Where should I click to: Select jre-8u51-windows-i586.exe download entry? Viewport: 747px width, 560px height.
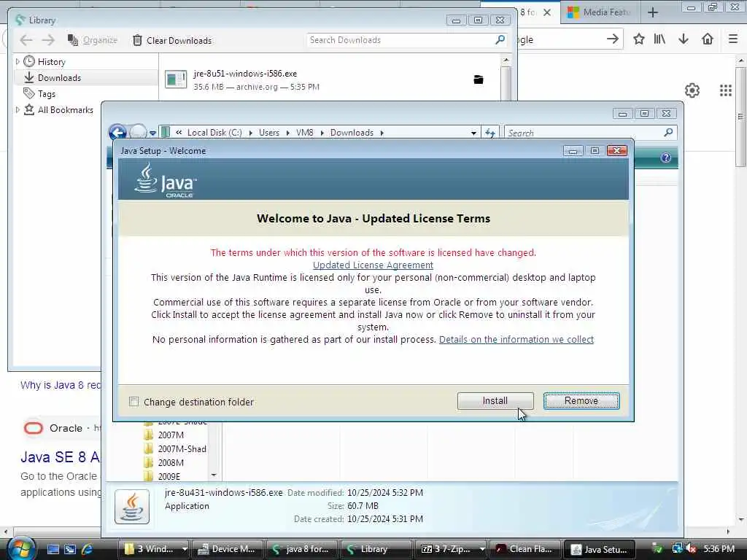(329, 79)
